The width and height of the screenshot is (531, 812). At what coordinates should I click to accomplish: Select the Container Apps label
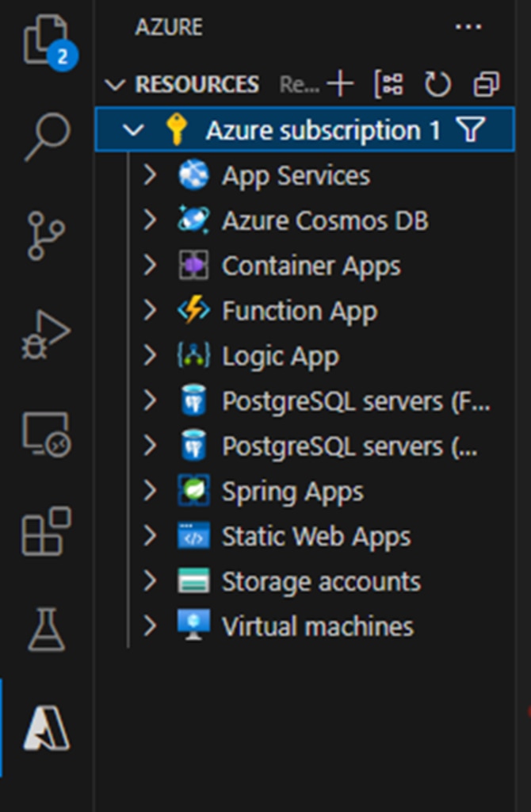click(311, 266)
